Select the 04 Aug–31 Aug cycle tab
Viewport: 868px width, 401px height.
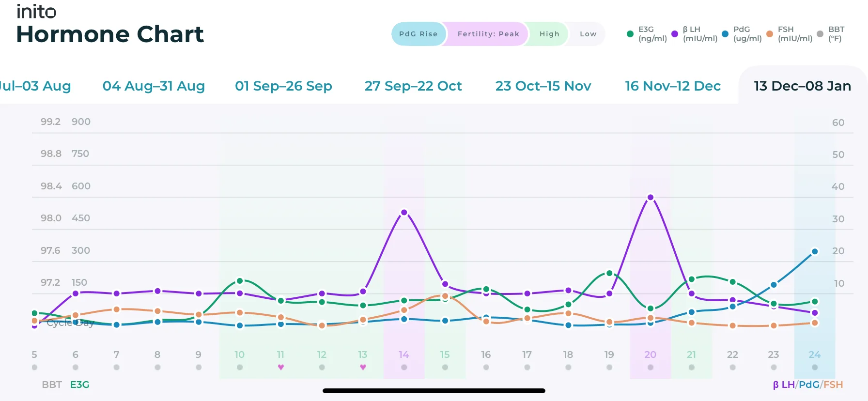click(154, 86)
